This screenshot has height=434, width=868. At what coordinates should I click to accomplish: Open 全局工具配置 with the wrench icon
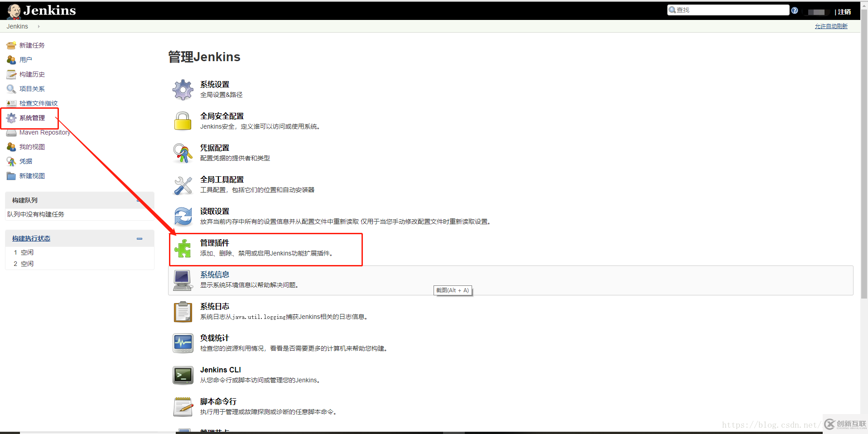click(183, 184)
